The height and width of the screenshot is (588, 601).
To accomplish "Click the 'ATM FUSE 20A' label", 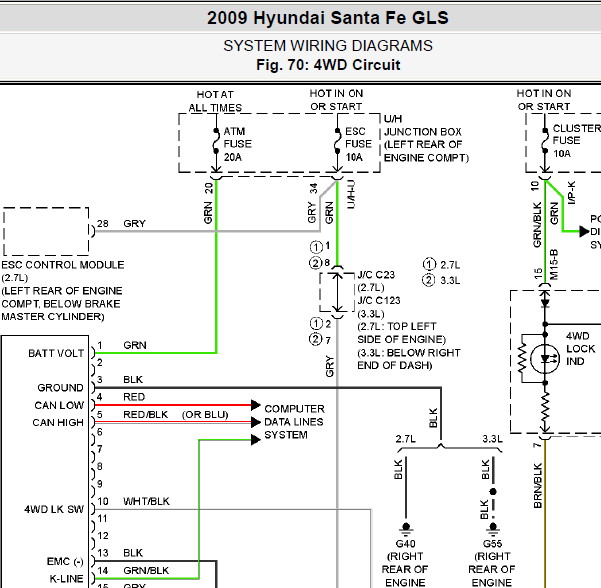I will (x=238, y=144).
